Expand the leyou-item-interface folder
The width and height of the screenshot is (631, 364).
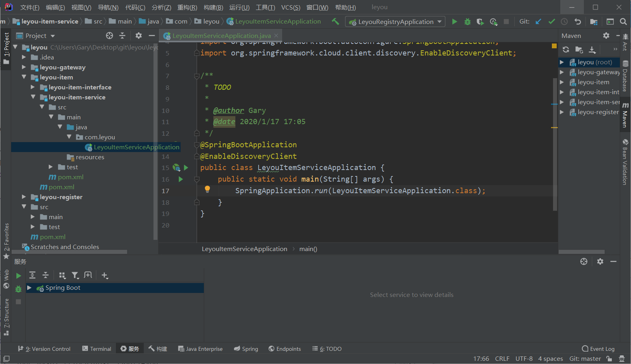coord(33,87)
